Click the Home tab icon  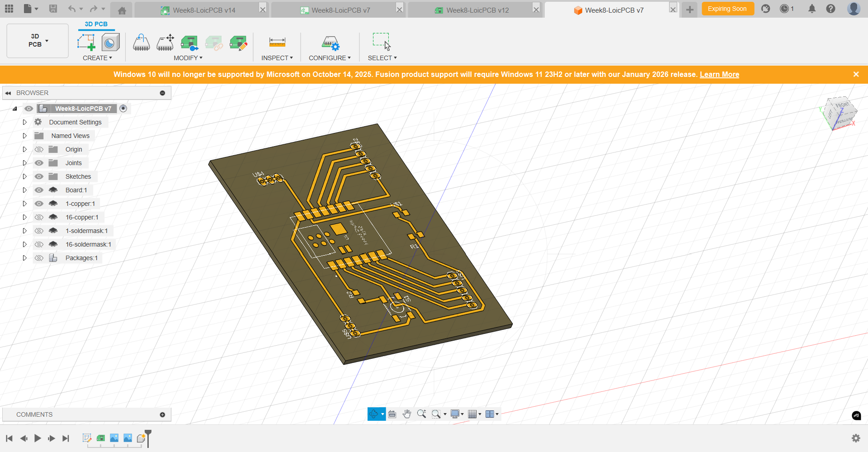click(122, 10)
